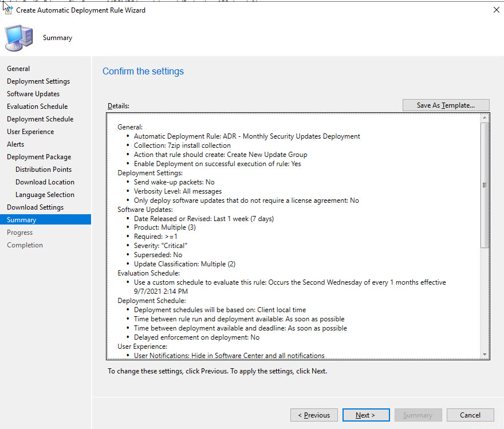504x429 pixels.
Task: Go to Deployment Settings page
Action: 38,81
